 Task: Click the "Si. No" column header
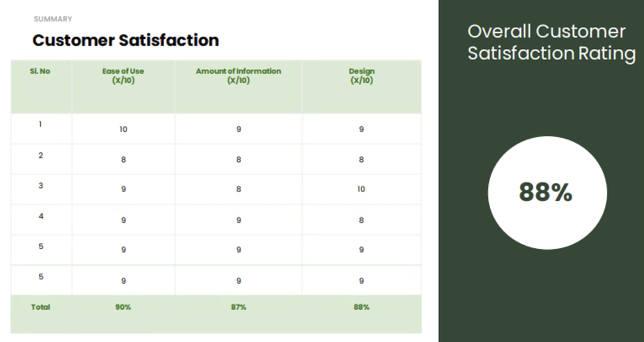click(40, 71)
